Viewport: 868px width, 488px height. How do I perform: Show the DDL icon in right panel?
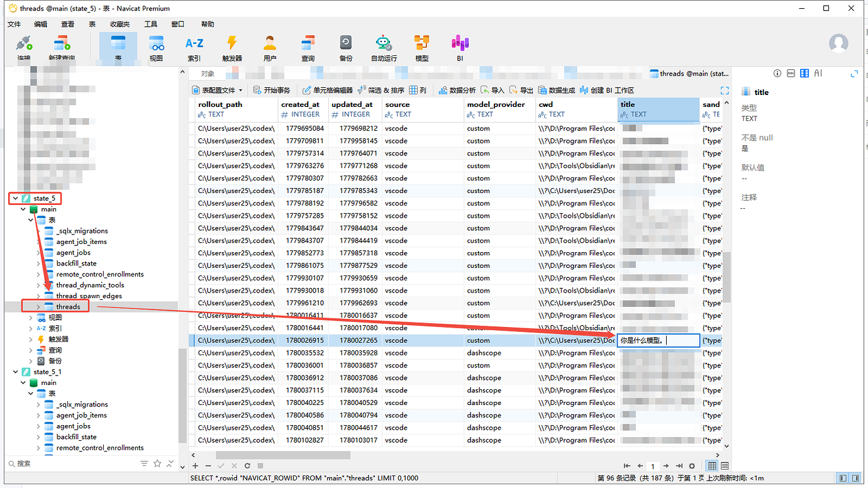(791, 74)
